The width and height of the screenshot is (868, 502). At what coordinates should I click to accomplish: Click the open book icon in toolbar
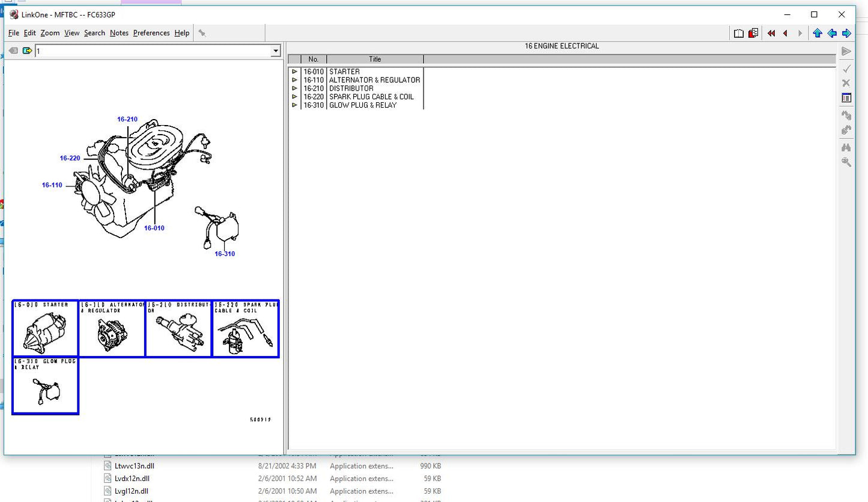click(739, 33)
